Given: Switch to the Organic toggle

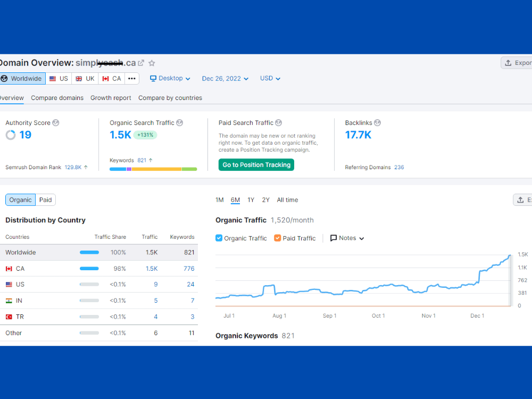Looking at the screenshot, I should tap(20, 200).
